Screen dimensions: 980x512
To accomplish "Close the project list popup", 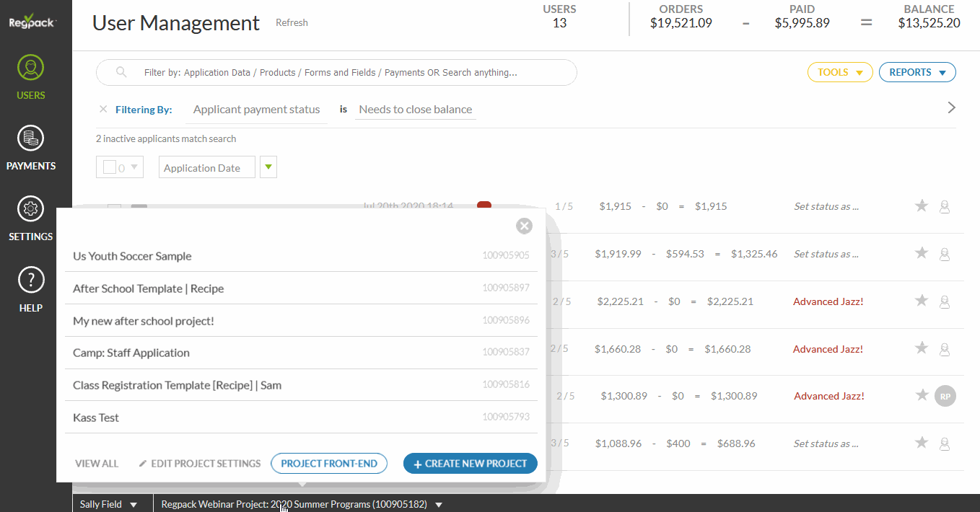I will (x=525, y=226).
